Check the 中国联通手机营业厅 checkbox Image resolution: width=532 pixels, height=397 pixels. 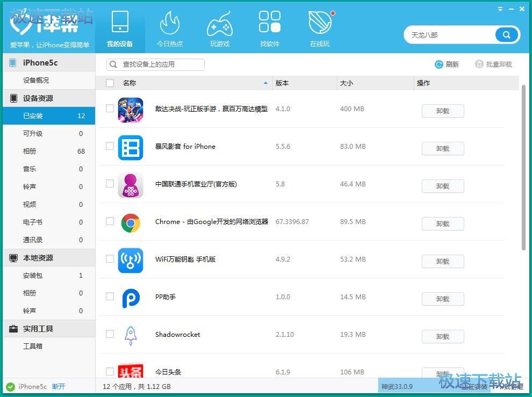pos(110,184)
